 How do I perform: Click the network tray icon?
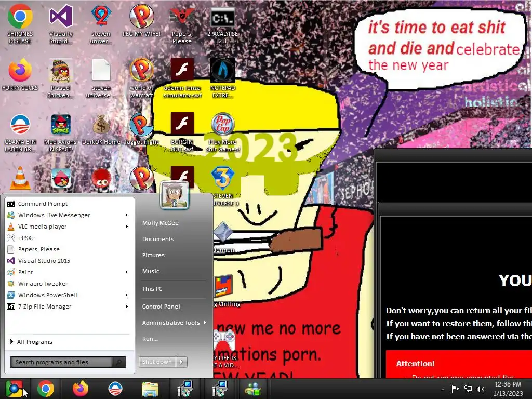point(468,389)
